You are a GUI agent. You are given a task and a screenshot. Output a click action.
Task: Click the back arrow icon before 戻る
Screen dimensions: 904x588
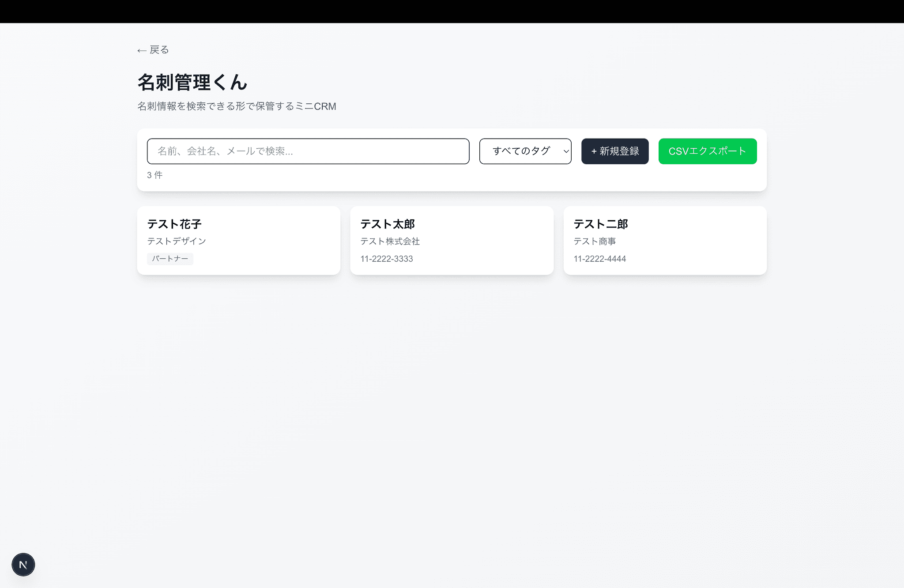141,50
